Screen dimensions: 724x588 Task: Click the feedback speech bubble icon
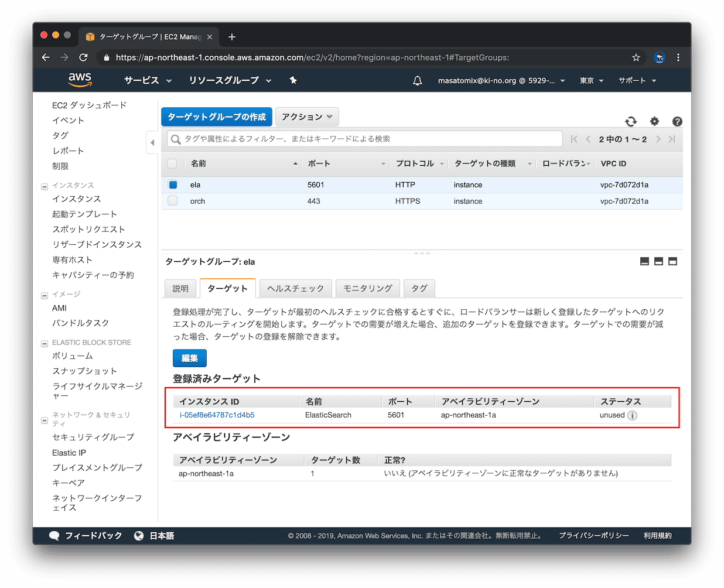click(54, 535)
